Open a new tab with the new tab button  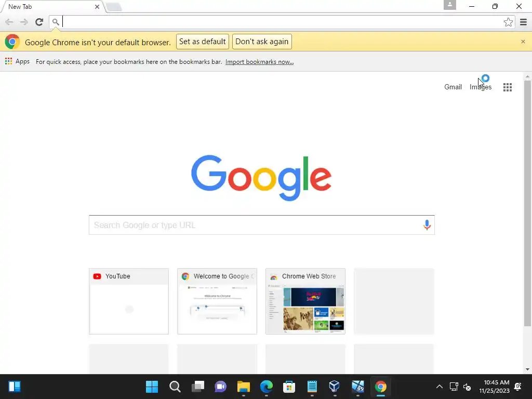tap(114, 7)
